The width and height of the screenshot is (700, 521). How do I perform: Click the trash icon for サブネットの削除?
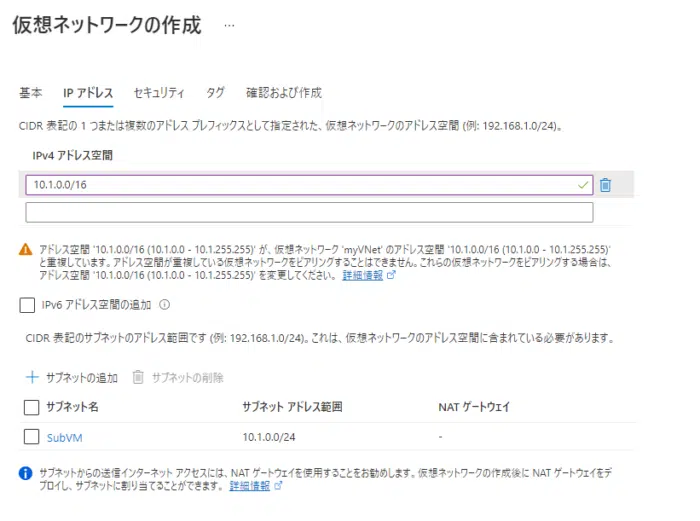(x=139, y=377)
